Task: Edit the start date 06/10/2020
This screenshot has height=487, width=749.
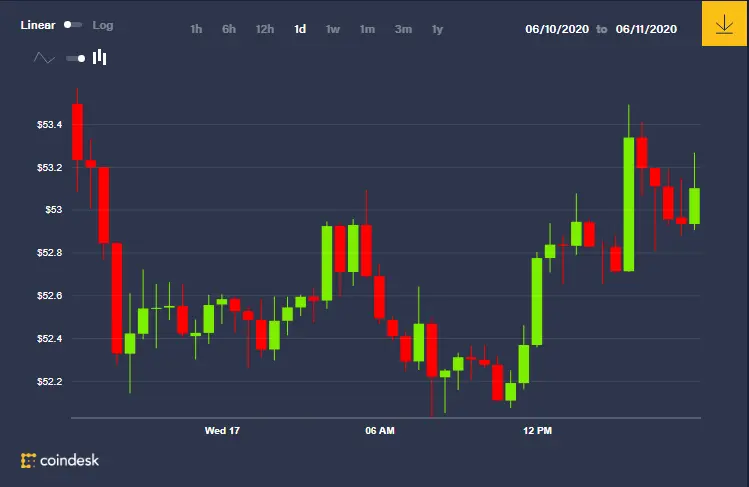Action: click(x=557, y=29)
